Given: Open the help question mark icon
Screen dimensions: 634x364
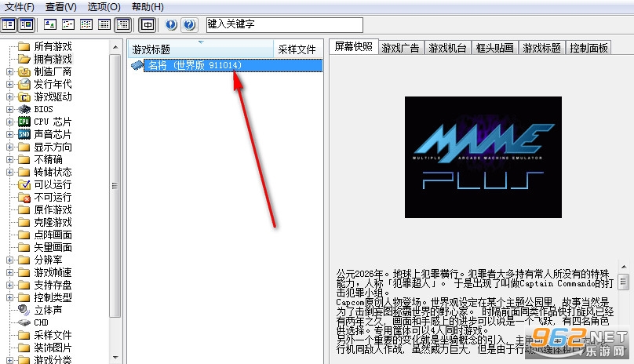Looking at the screenshot, I should click(189, 25).
